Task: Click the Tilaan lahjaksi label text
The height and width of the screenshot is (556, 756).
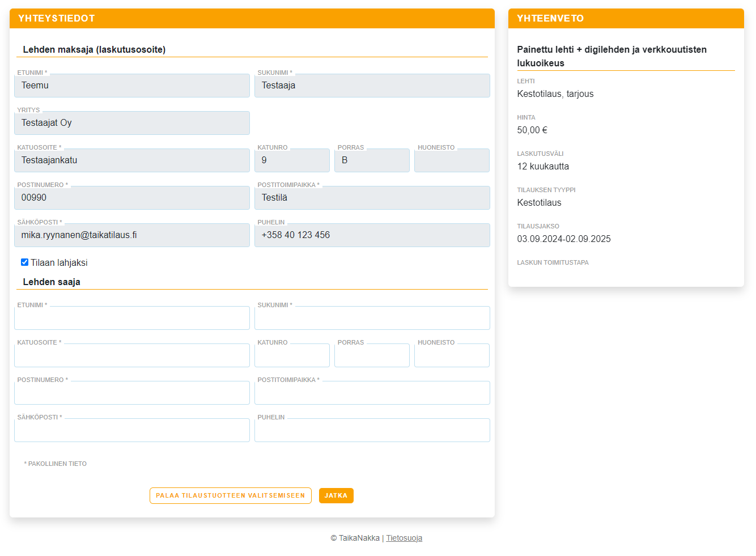Action: tap(59, 262)
